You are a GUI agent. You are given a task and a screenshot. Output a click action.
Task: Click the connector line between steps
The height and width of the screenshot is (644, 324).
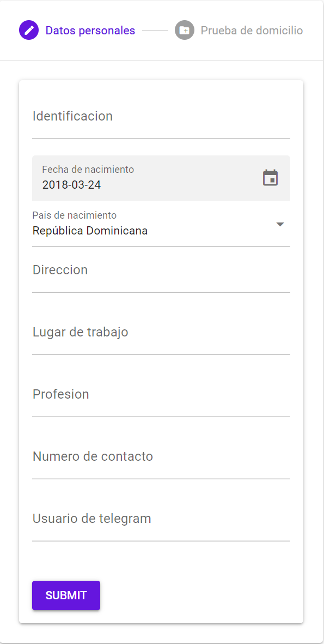pos(155,31)
